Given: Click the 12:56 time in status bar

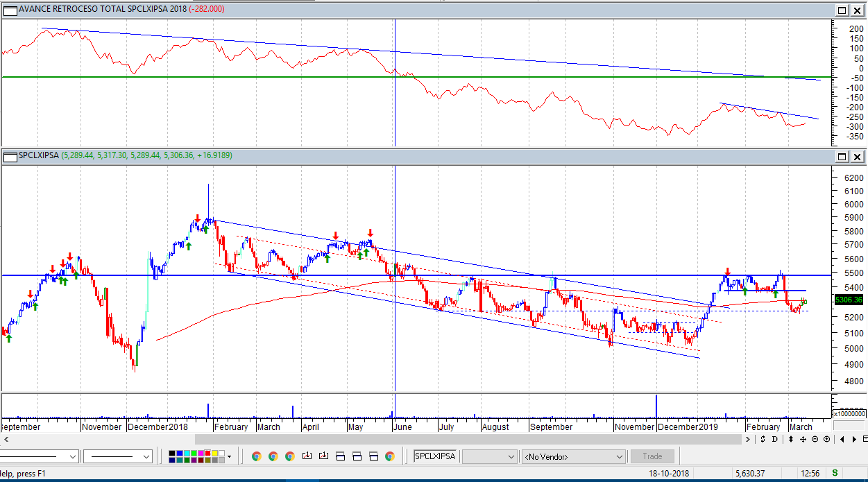Looking at the screenshot, I should pos(810,474).
